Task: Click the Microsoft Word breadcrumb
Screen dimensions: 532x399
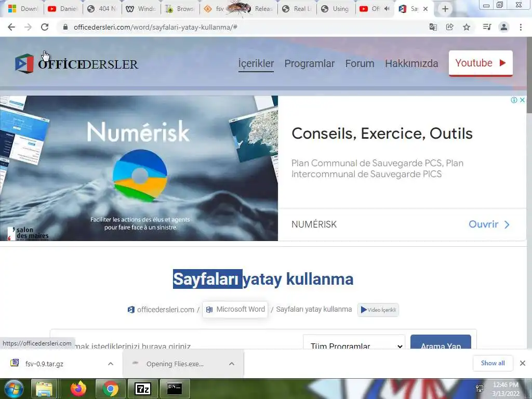Action: click(235, 310)
